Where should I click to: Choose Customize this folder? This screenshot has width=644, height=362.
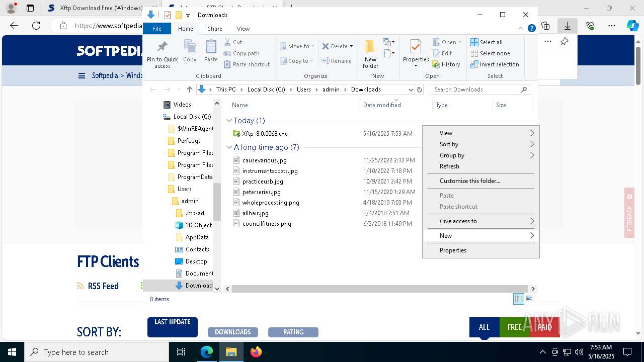pyautogui.click(x=480, y=181)
